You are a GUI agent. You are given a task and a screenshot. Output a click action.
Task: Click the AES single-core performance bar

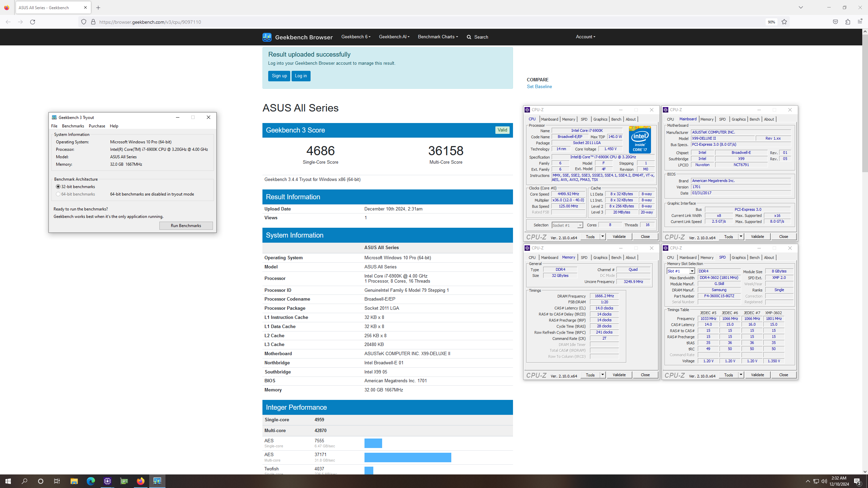click(x=373, y=443)
